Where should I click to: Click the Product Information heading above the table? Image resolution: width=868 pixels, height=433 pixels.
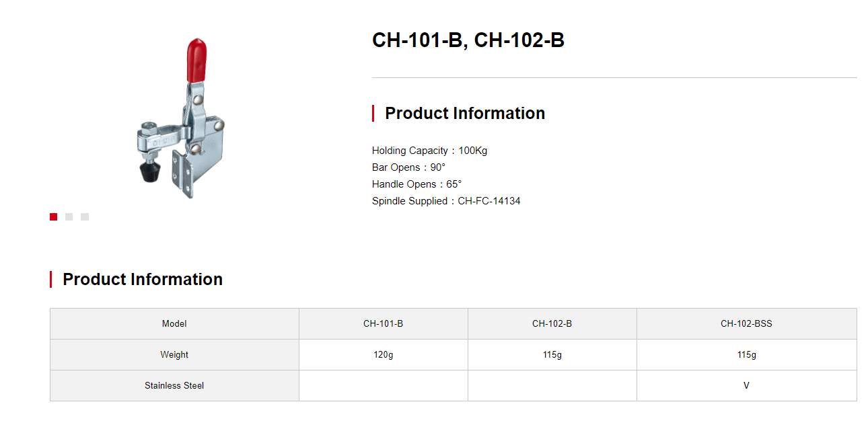[x=143, y=279]
